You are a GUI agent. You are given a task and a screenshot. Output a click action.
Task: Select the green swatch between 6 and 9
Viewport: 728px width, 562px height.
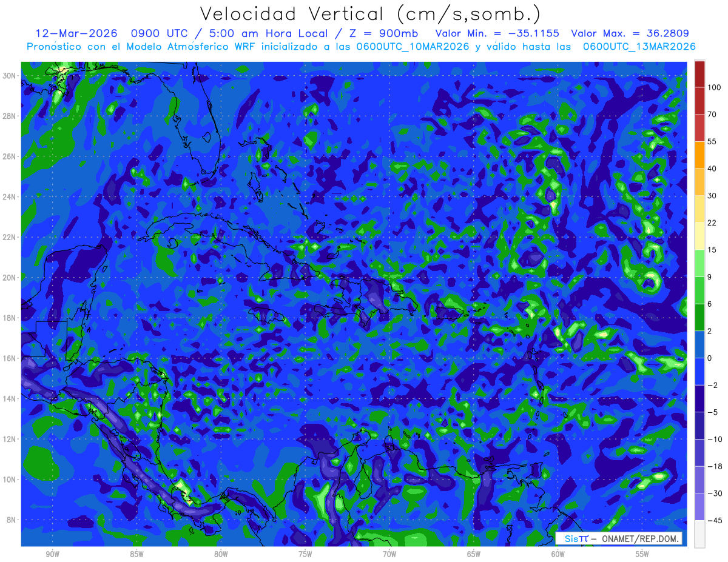pos(699,290)
